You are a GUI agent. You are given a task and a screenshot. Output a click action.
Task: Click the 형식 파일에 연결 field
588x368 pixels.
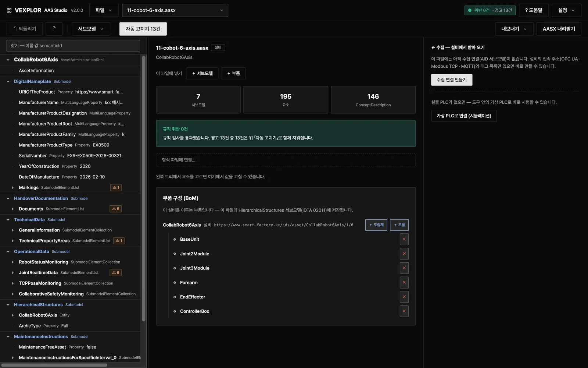[286, 160]
